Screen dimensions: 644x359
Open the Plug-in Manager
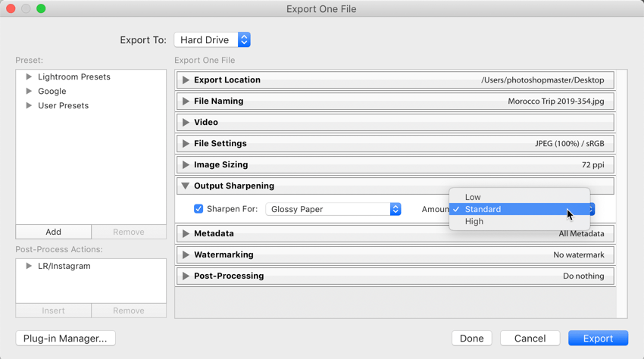(x=65, y=338)
